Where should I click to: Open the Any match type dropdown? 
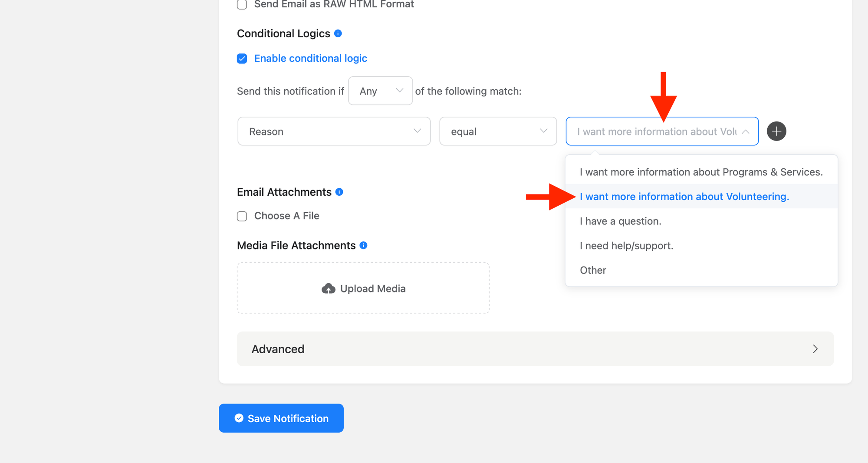click(x=380, y=91)
